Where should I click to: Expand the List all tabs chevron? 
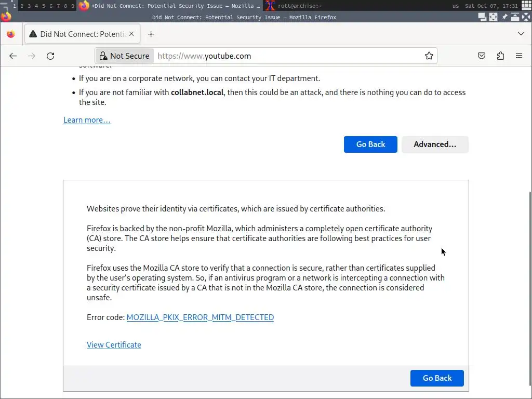click(x=521, y=34)
